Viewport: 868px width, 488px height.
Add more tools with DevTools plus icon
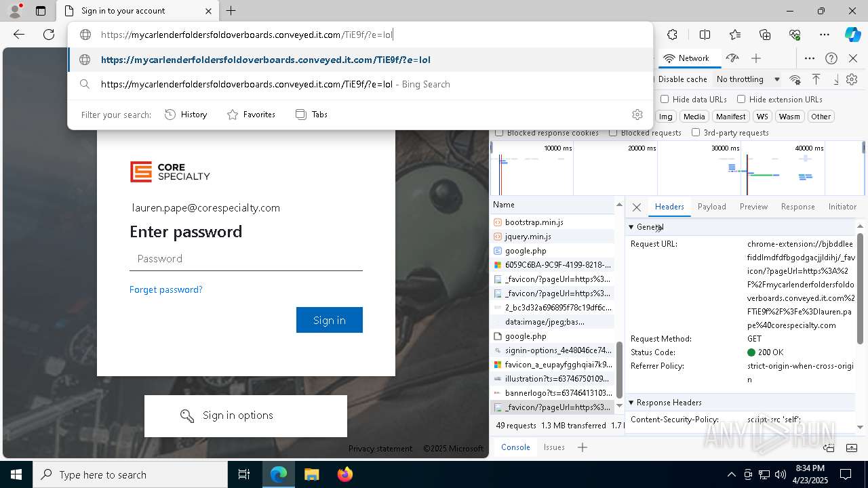point(756,58)
